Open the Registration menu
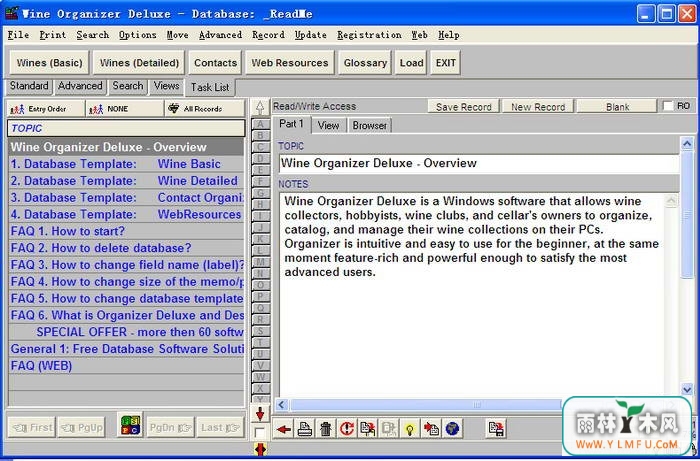Screen dimensions: 700x461 (x=369, y=35)
